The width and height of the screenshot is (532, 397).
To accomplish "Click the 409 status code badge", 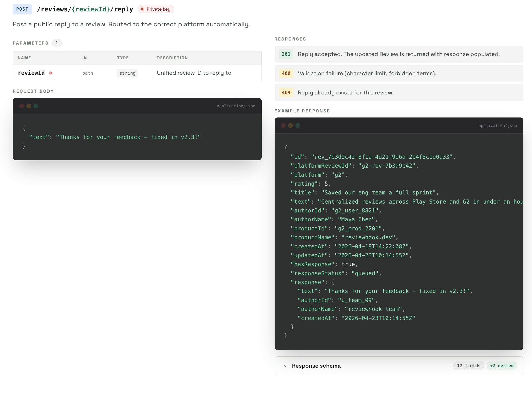I will (286, 92).
